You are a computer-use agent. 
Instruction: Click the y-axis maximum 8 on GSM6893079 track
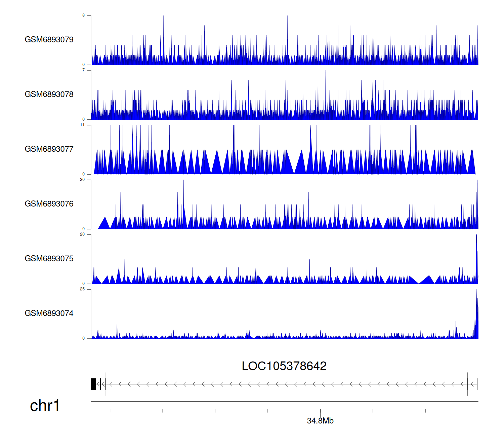[84, 15]
